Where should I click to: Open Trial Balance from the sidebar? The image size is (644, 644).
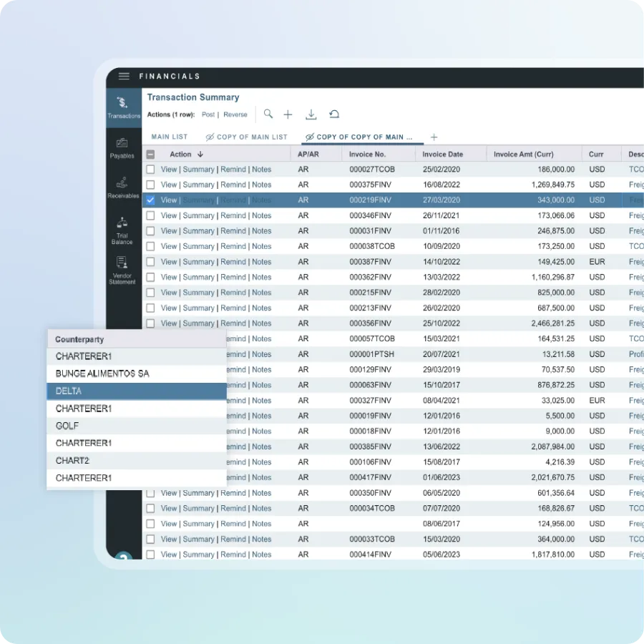coord(122,230)
